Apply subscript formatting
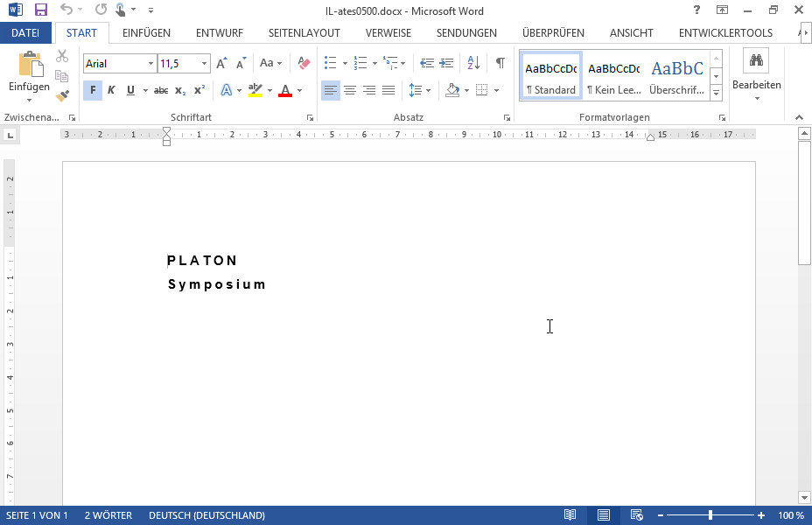Image resolution: width=812 pixels, height=525 pixels. 180,91
